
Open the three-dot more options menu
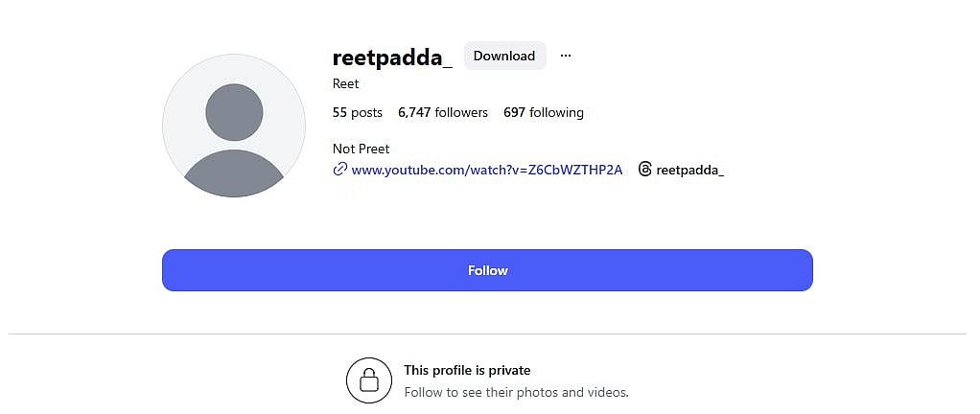[566, 56]
